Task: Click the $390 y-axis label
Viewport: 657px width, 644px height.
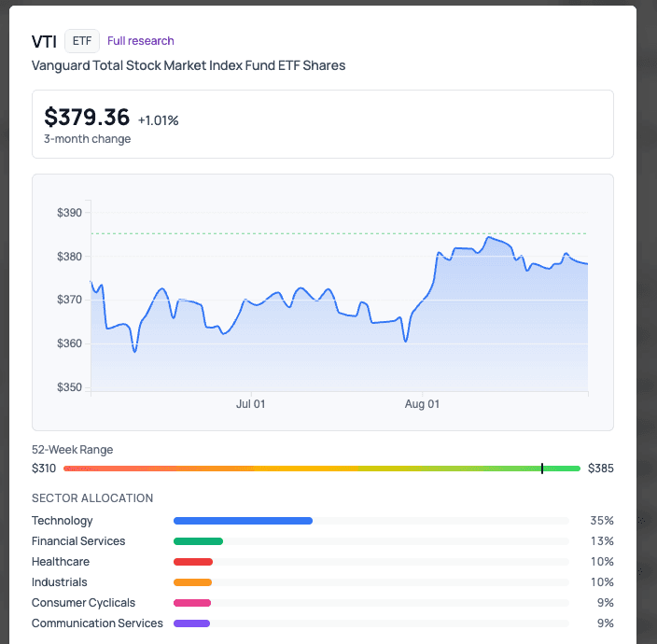Action: tap(70, 213)
